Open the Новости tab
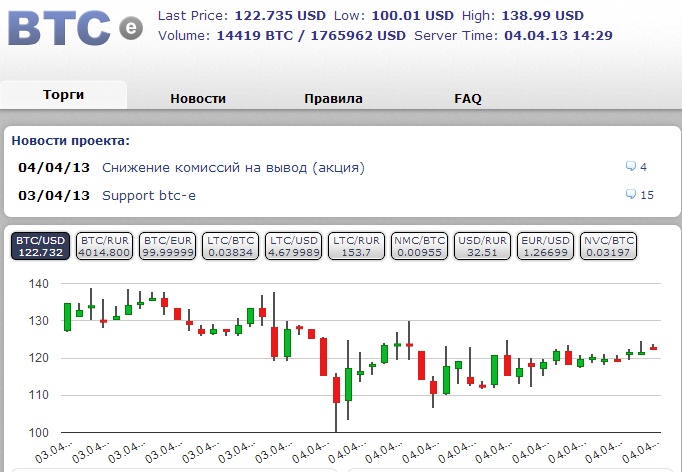Image resolution: width=682 pixels, height=472 pixels. (198, 99)
